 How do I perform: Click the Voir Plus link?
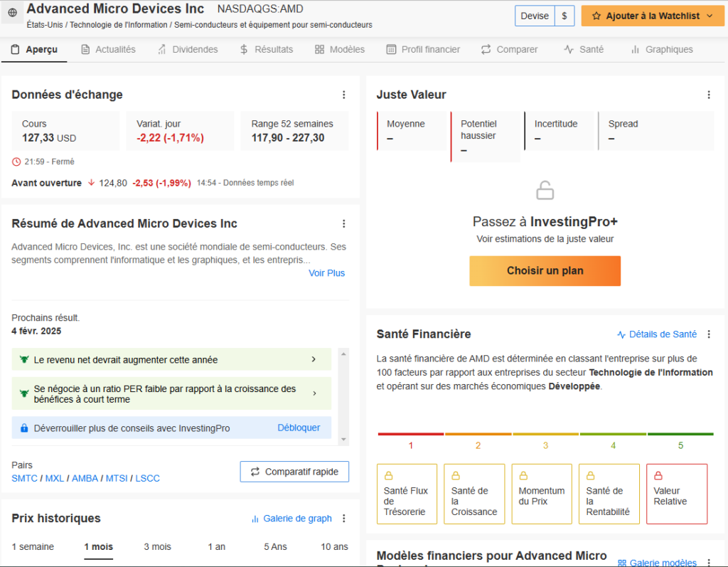tap(326, 273)
